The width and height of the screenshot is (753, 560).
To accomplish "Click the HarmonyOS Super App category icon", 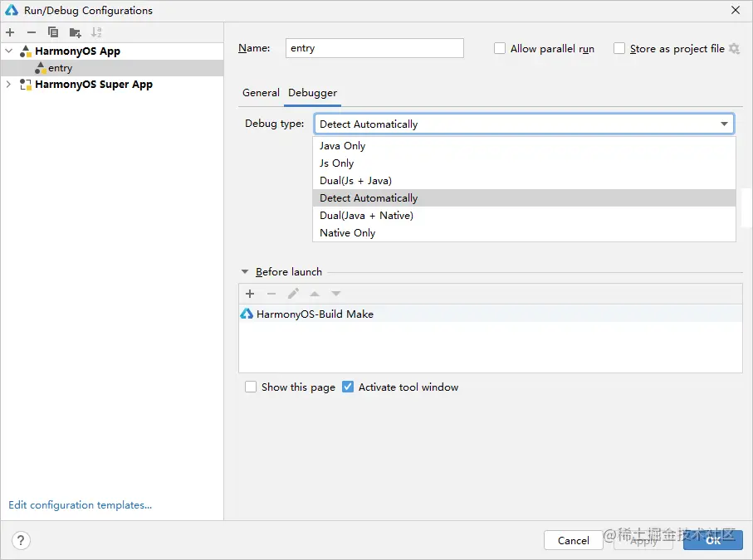I will coord(26,85).
